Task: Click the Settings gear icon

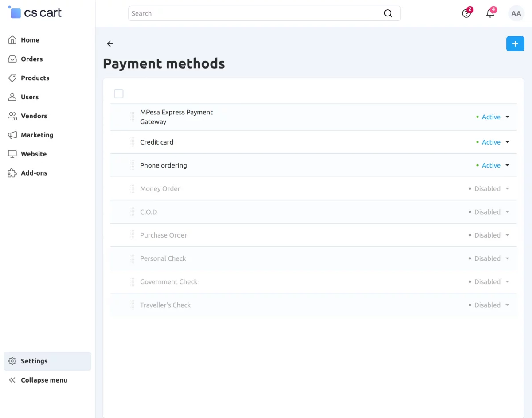Action: point(12,361)
